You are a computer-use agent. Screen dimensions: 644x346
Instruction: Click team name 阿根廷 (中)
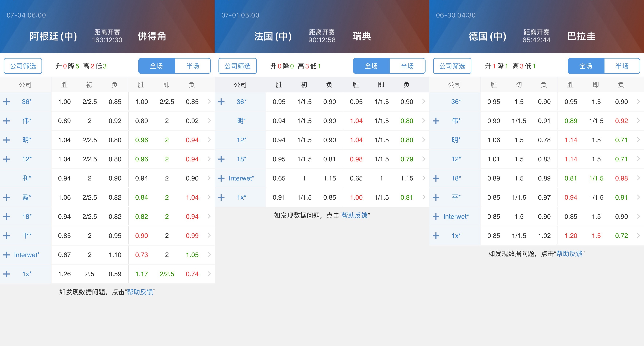point(53,36)
